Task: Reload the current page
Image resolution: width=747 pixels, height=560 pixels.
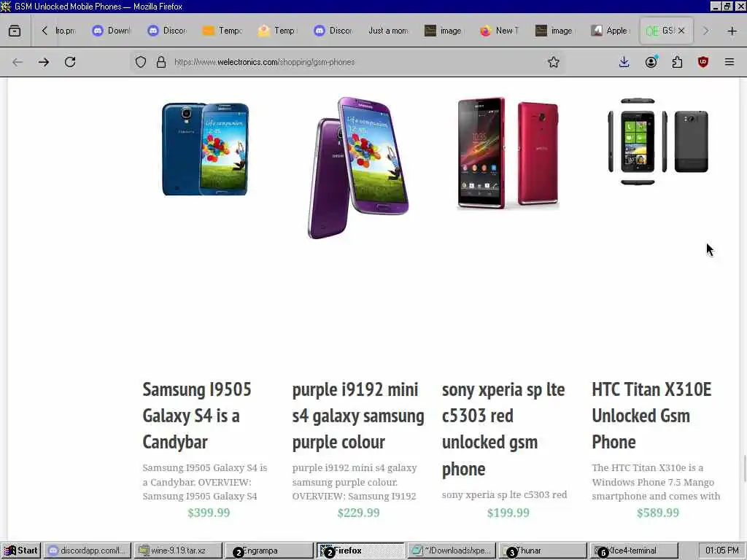Action: click(70, 62)
